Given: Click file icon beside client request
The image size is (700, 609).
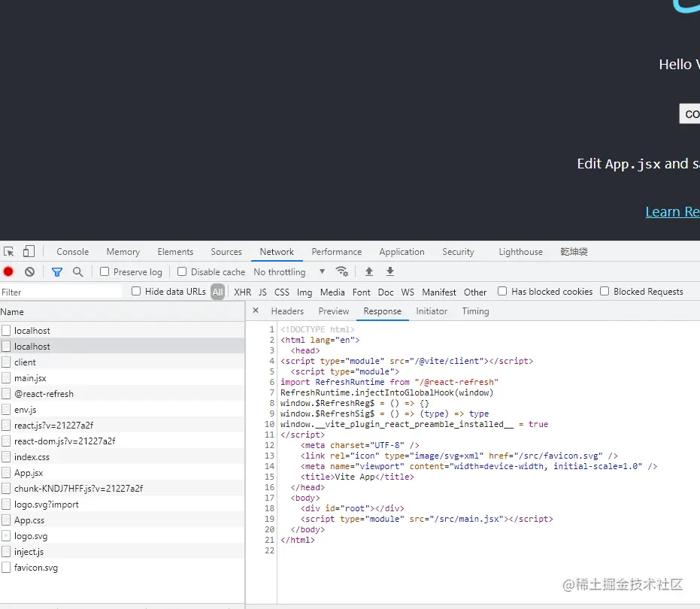Looking at the screenshot, I should [6, 362].
